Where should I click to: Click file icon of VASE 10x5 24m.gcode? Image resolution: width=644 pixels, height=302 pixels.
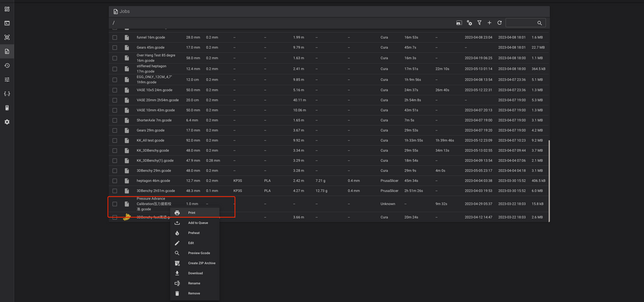pyautogui.click(x=127, y=90)
